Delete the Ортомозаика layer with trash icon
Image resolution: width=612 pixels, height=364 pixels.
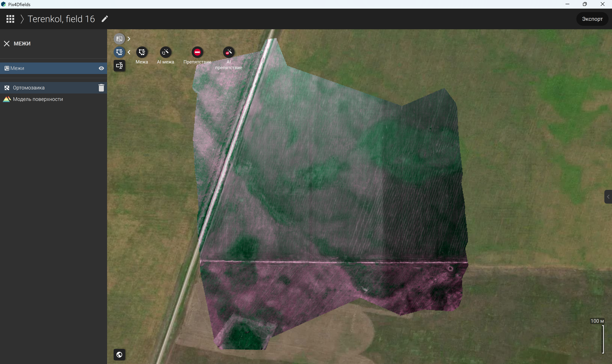pos(101,88)
